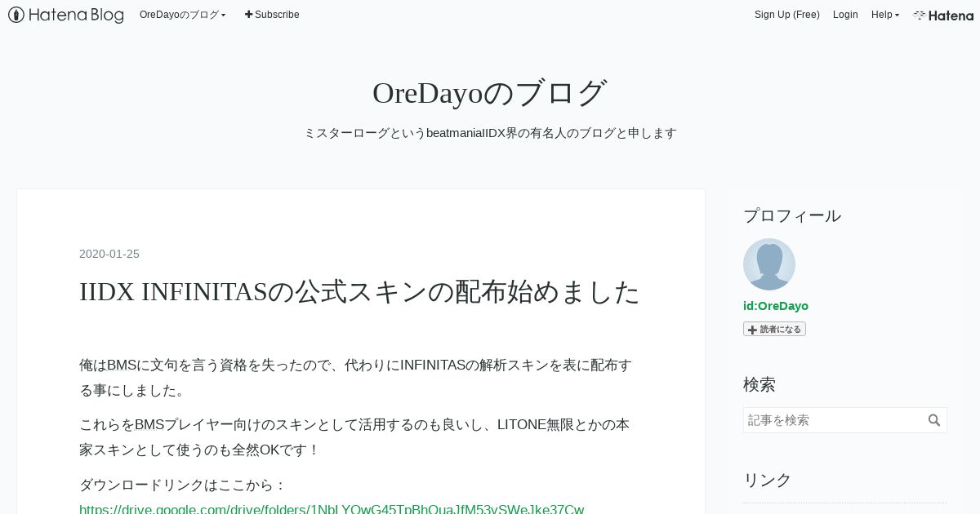Expand the OreDayoのブログ dropdown menu

click(183, 15)
